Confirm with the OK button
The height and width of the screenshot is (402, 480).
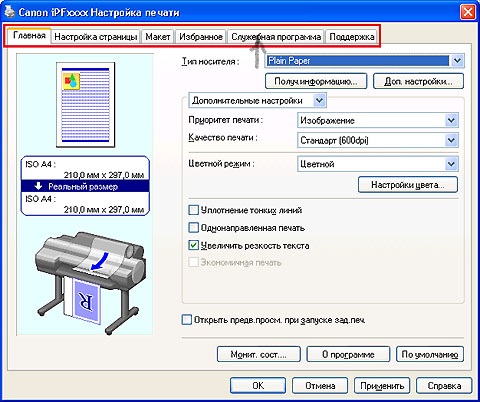tap(258, 386)
